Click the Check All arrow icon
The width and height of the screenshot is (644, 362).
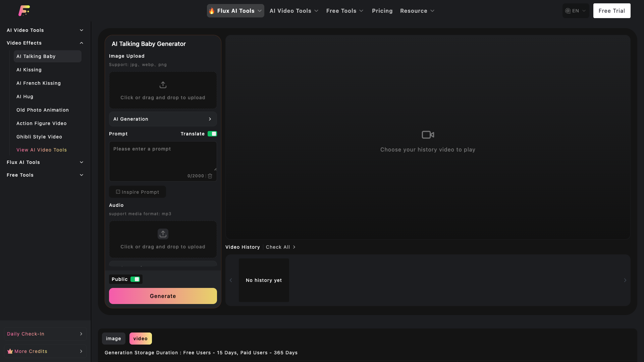294,247
